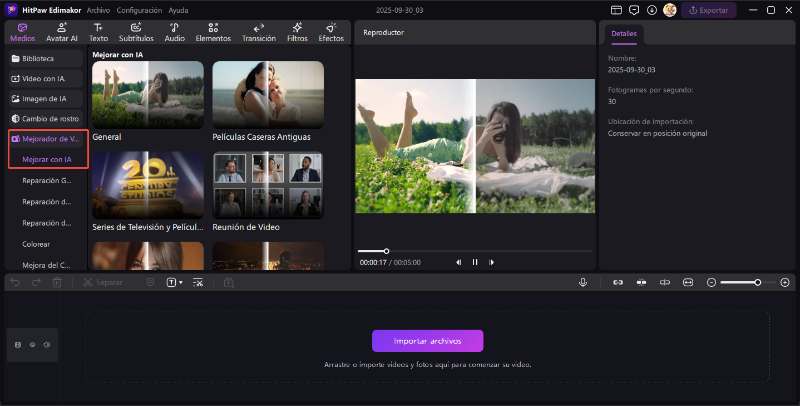Viewport: 800px width, 406px height.
Task: Collapse the Mejorador de Video section
Action: click(48, 138)
